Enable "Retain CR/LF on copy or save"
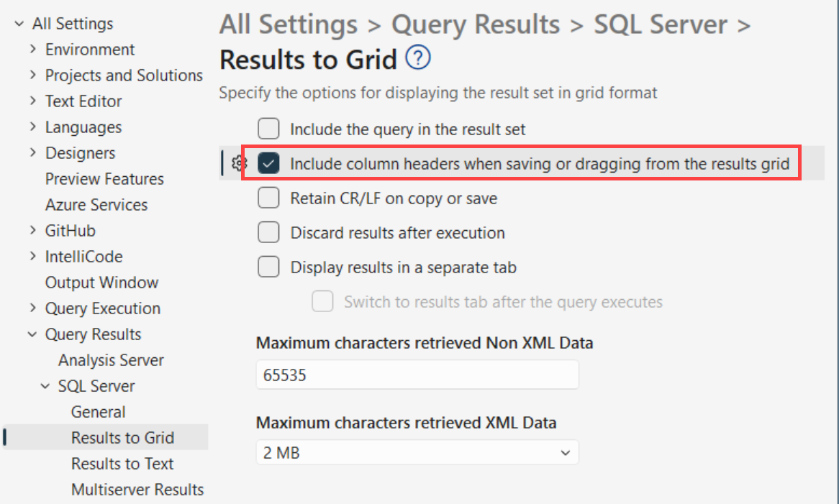The image size is (839, 504). (x=268, y=198)
